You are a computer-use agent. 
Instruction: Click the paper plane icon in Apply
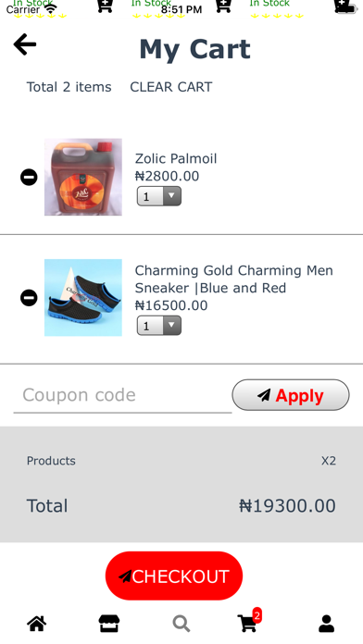264,395
